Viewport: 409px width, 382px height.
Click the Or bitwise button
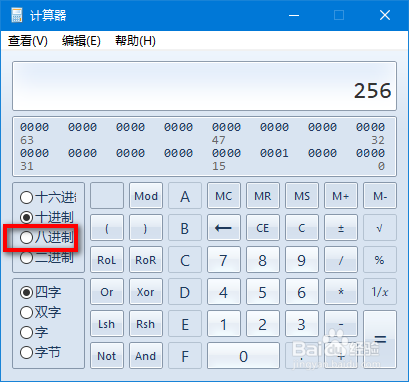107,292
